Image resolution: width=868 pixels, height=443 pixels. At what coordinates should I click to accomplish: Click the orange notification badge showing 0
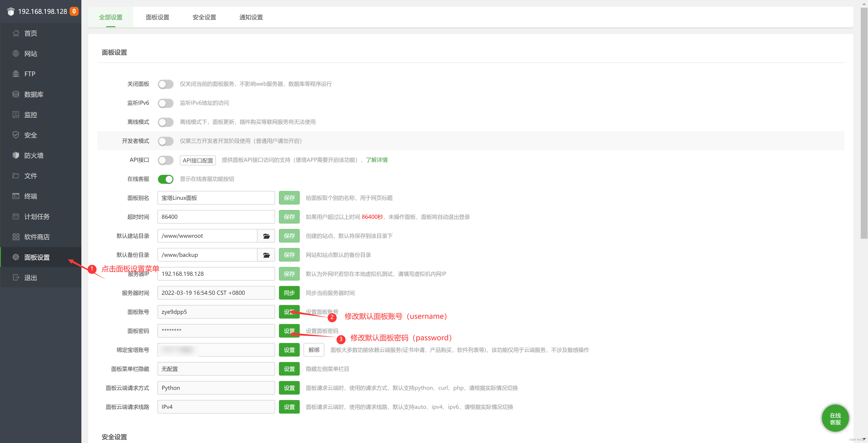tap(74, 11)
